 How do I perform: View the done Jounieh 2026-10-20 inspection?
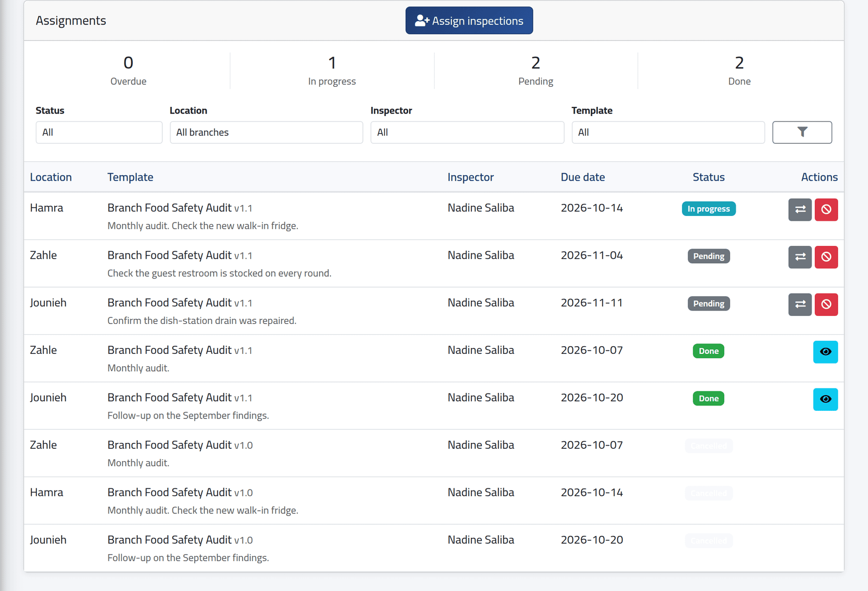click(825, 399)
